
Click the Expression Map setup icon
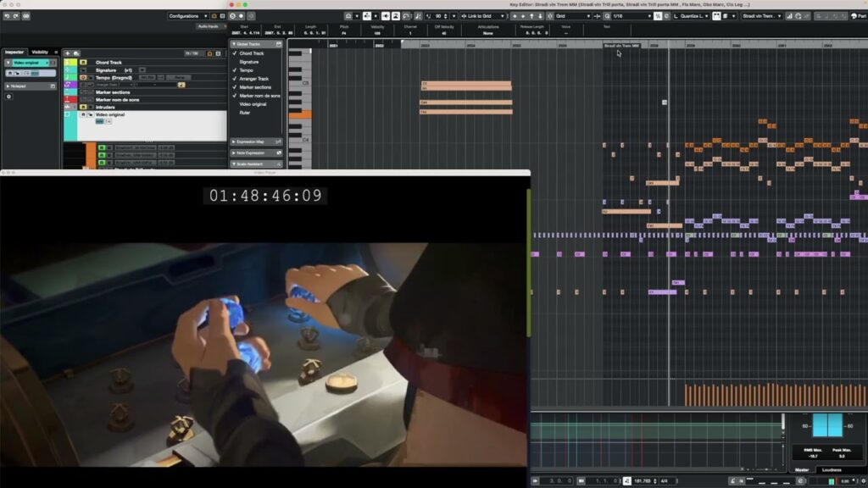[x=278, y=142]
